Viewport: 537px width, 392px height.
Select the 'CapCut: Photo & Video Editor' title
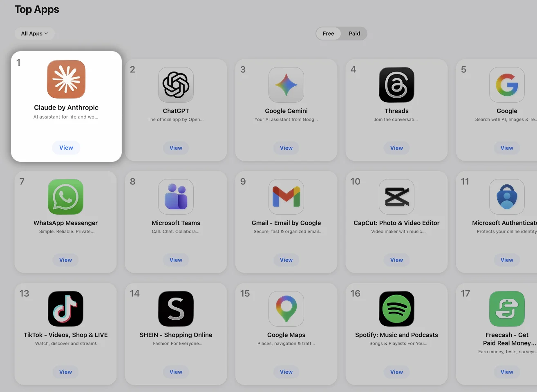pyautogui.click(x=396, y=223)
